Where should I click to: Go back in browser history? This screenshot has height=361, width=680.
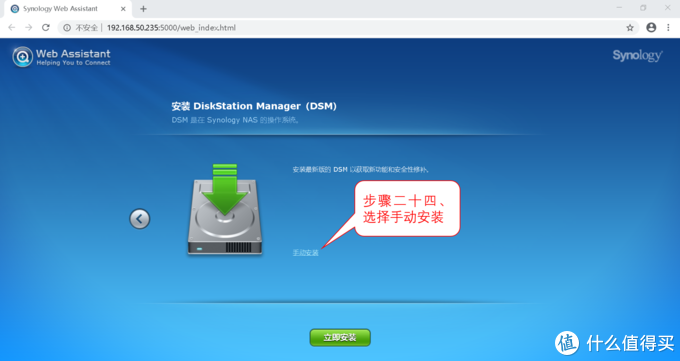pos(12,27)
